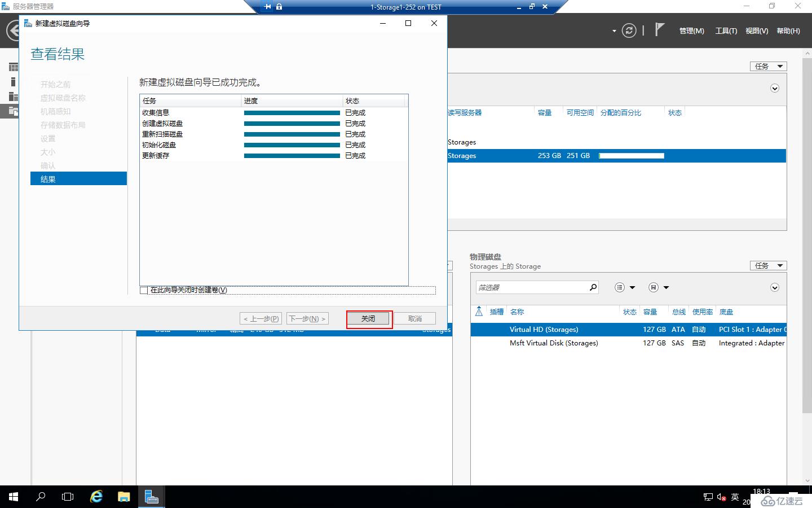Viewport: 812px width, 508px height.
Task: Select the 创建虚拟磁盘 task row
Action: pos(273,124)
